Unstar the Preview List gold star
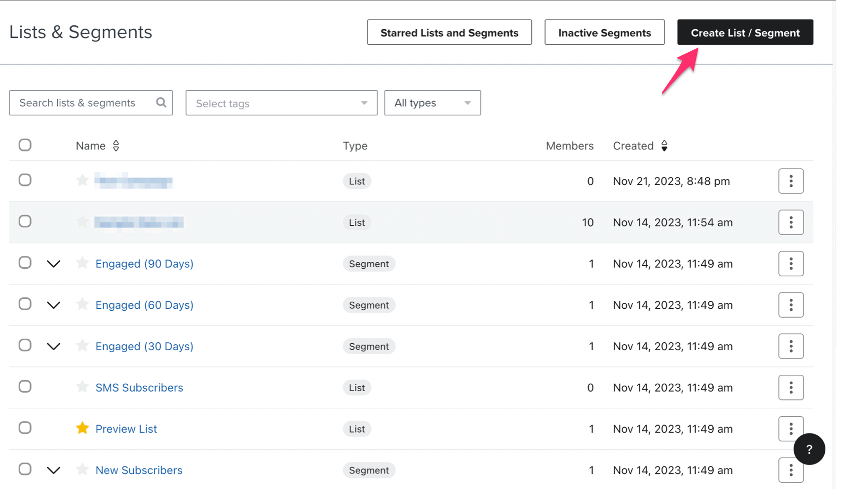 pos(82,428)
